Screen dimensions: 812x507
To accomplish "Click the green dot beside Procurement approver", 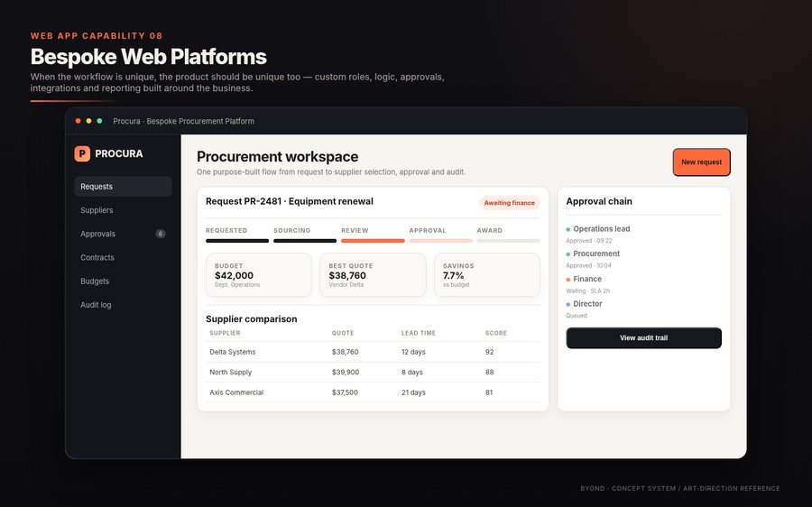I will click(x=568, y=254).
